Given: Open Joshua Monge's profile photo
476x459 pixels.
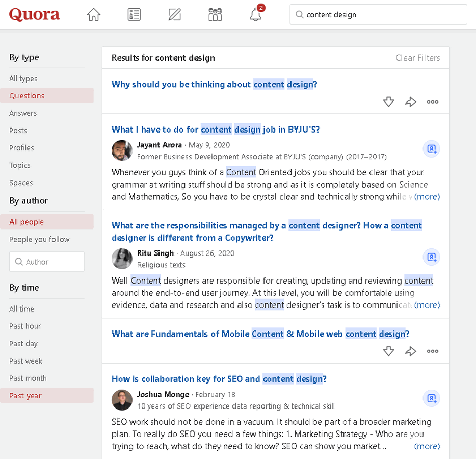Looking at the screenshot, I should (x=122, y=400).
